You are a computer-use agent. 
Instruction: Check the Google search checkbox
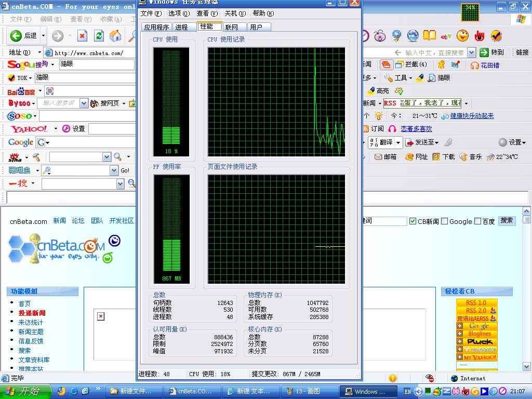445,221
